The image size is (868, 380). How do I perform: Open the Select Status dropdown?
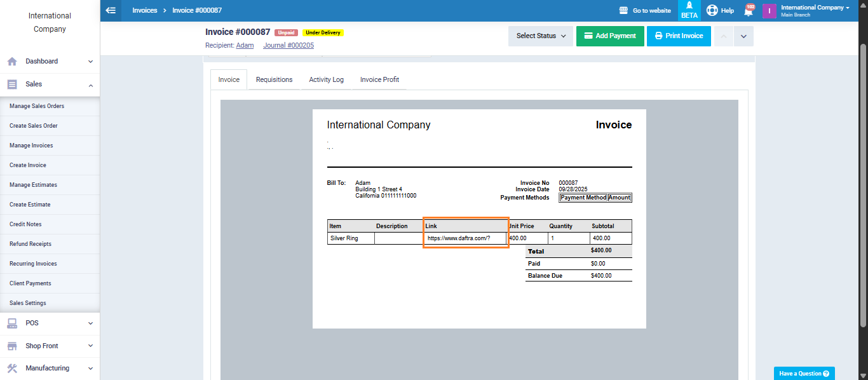540,36
